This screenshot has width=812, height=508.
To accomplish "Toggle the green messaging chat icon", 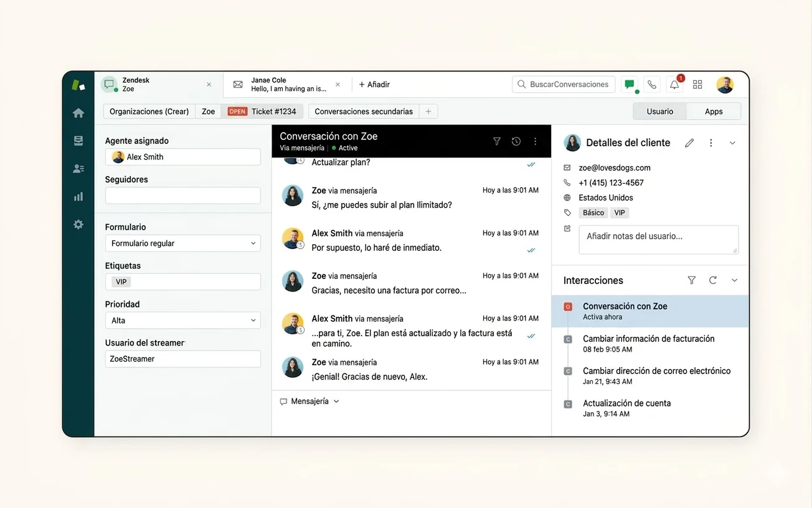I will pos(629,84).
